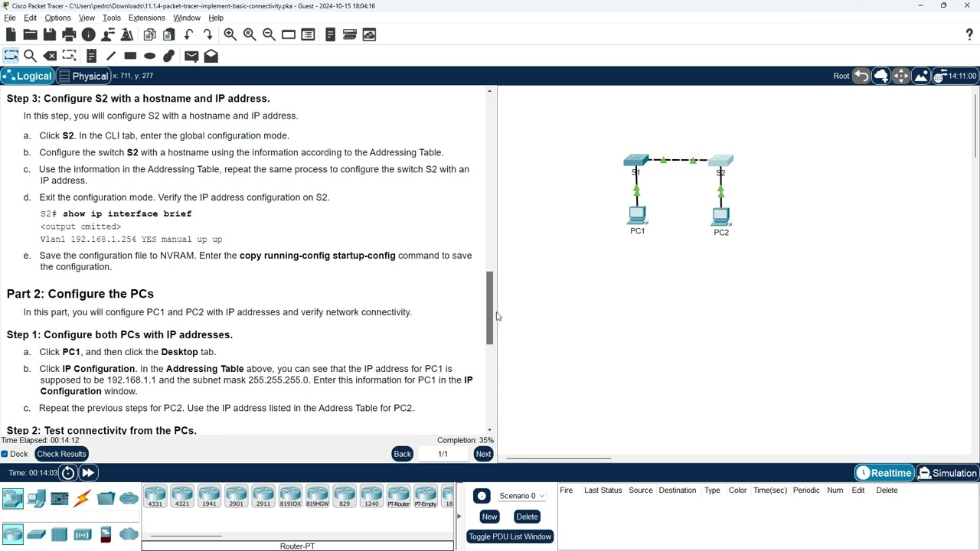This screenshot has width=980, height=551.
Task: Click the instruction page number field
Action: coord(443,454)
